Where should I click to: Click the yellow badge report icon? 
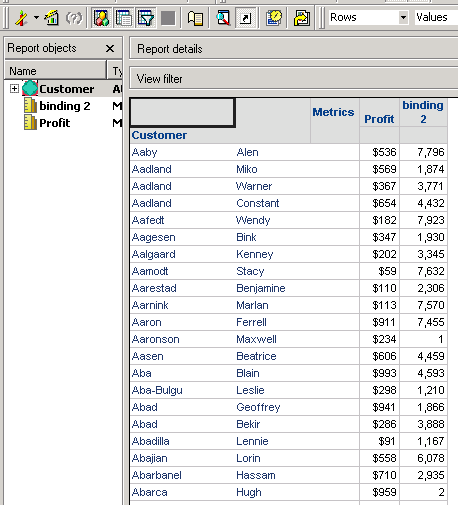274,18
